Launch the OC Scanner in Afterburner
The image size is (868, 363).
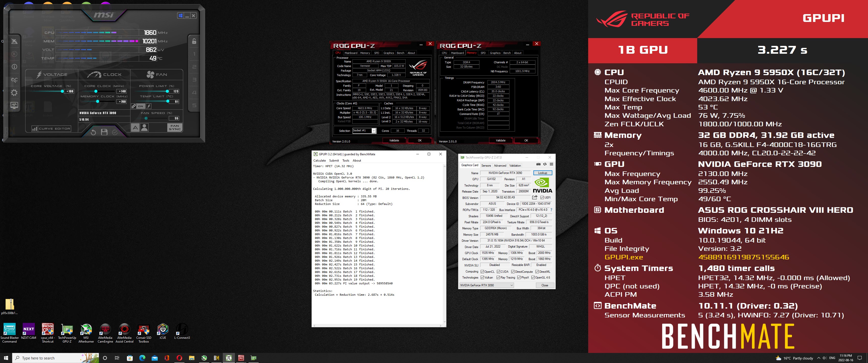pos(14,80)
